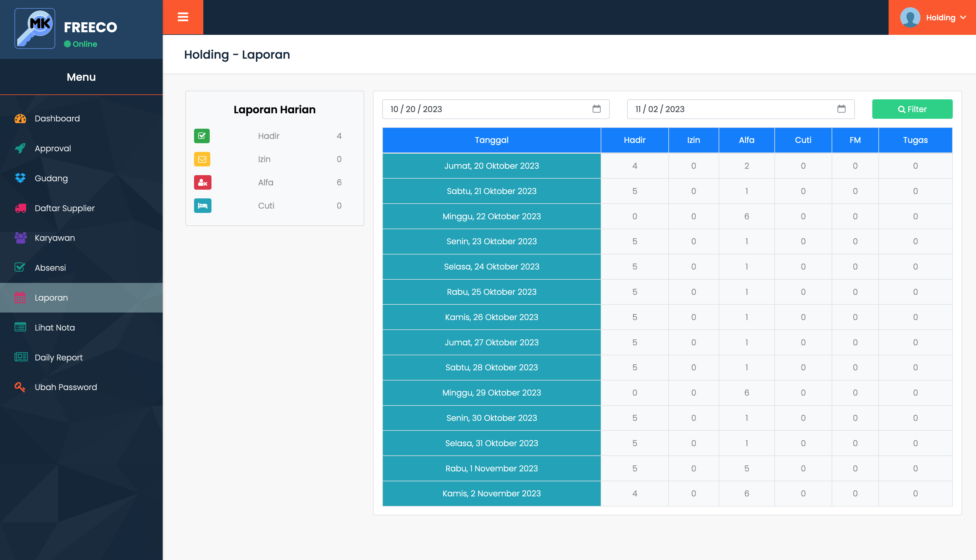Open Daftar Supplier menu item
Screen dimensions: 976x560
[x=81, y=208]
